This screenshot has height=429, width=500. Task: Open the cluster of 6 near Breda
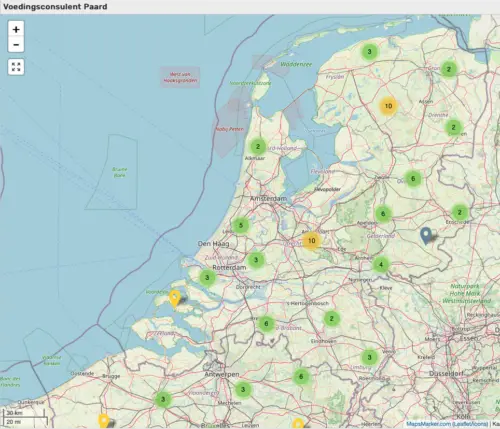click(x=266, y=323)
